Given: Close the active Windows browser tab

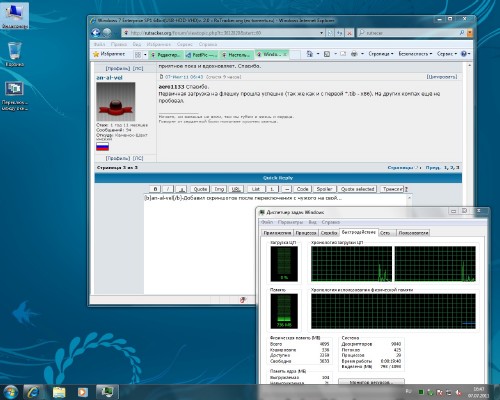Looking at the screenshot, I should (285, 54).
